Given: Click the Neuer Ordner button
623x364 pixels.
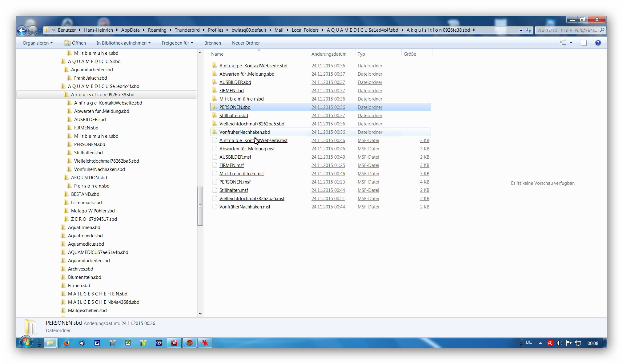Looking at the screenshot, I should coord(246,43).
